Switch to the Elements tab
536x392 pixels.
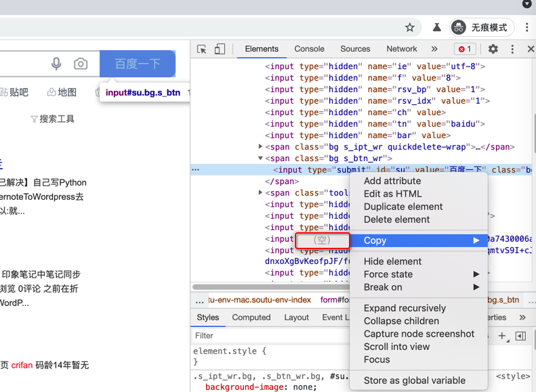coord(262,49)
